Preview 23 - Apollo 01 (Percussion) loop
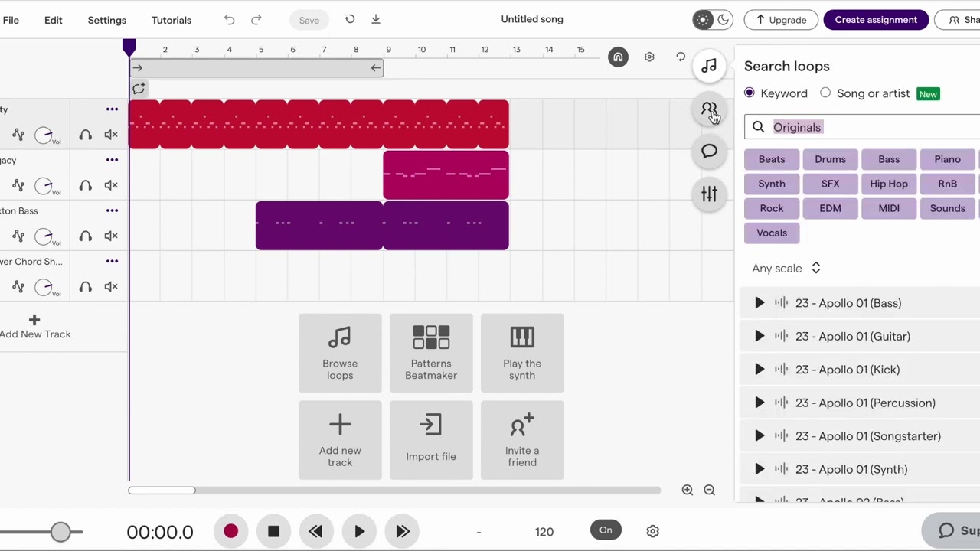Image resolution: width=980 pixels, height=551 pixels. [x=759, y=403]
